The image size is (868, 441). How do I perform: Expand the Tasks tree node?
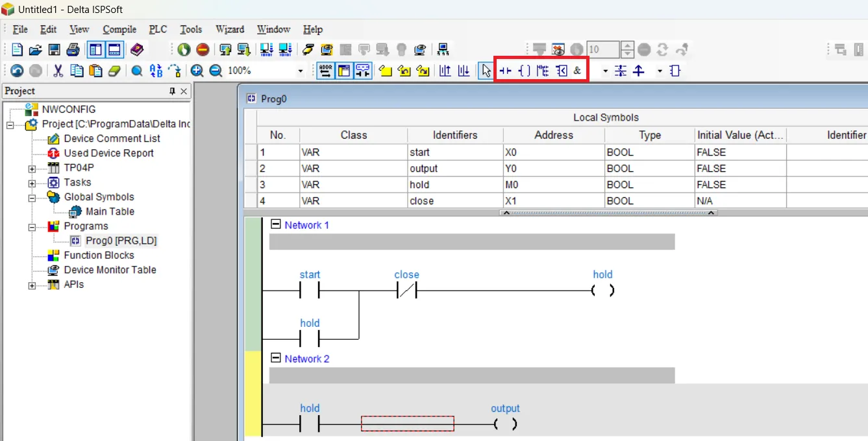pyautogui.click(x=32, y=183)
